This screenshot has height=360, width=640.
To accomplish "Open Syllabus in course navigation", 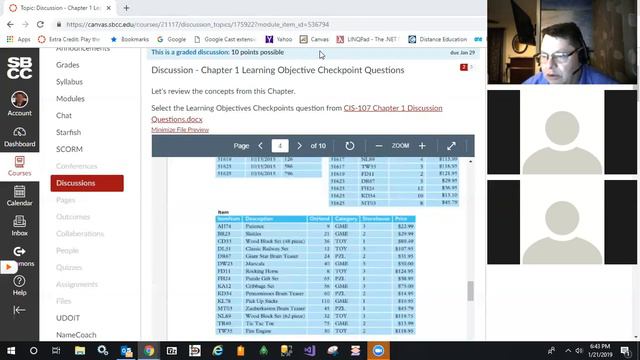I will (69, 82).
